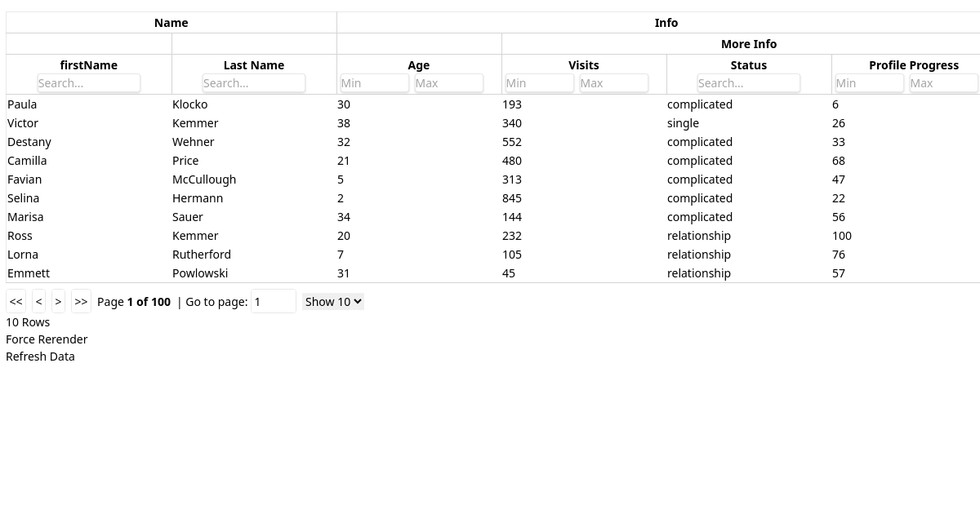This screenshot has width=980, height=514.
Task: Click the Visits Min filter field
Action: tap(538, 82)
